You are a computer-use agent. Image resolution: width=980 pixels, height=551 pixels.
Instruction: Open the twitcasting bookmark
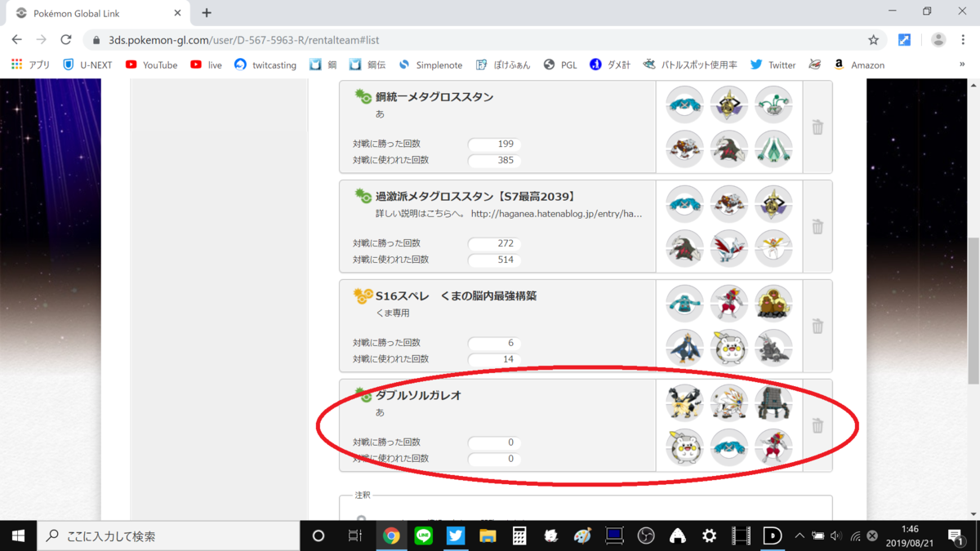265,64
